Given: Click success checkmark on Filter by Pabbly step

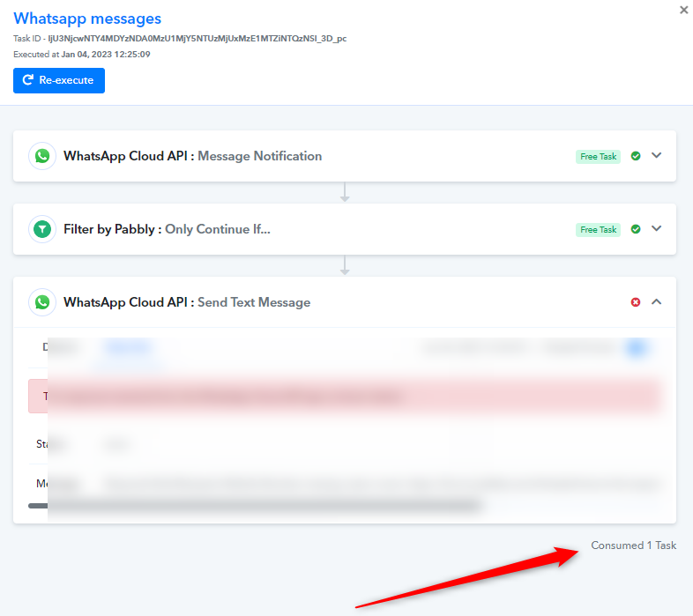Looking at the screenshot, I should (636, 229).
